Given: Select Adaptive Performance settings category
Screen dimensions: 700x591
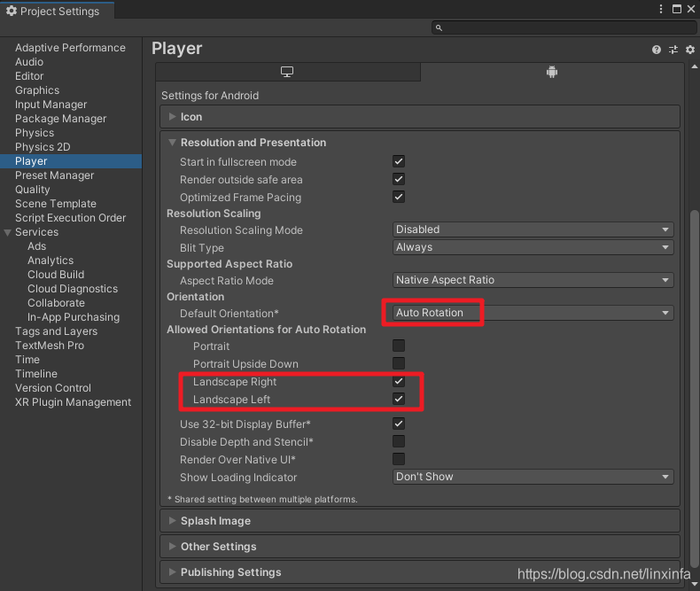Looking at the screenshot, I should 70,48.
